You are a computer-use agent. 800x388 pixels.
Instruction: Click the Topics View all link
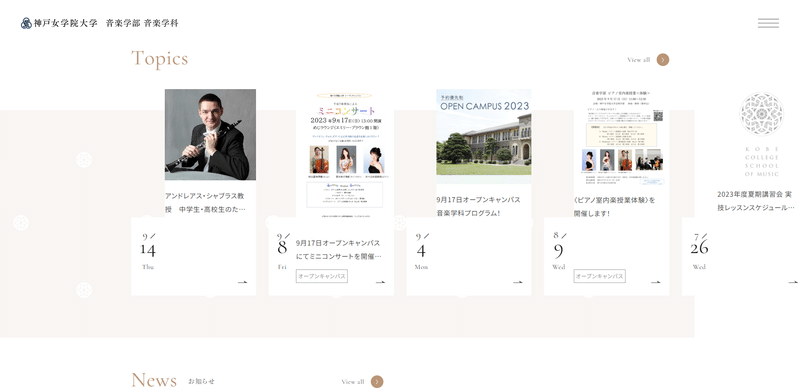639,60
